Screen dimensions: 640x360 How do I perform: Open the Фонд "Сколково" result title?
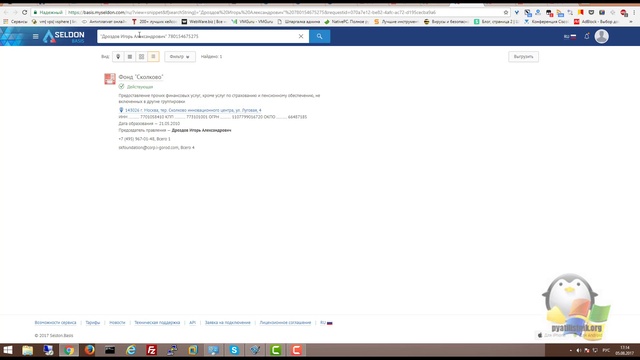click(x=141, y=77)
